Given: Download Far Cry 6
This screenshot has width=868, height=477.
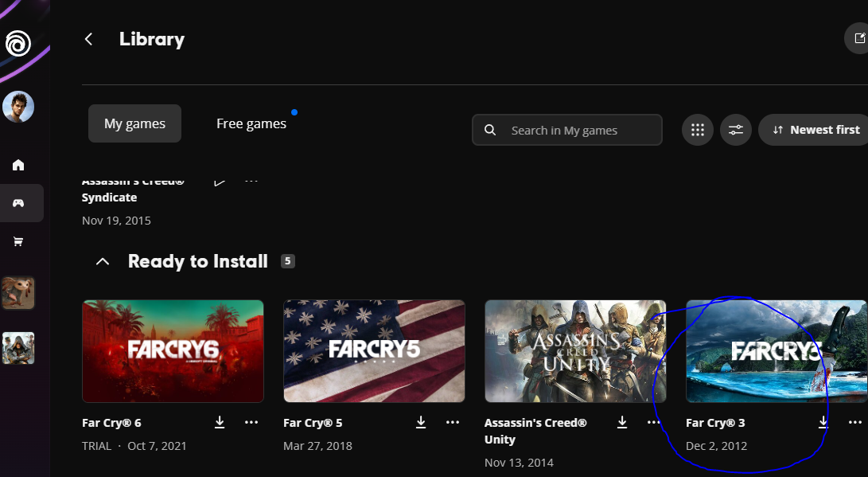Looking at the screenshot, I should pyautogui.click(x=220, y=422).
